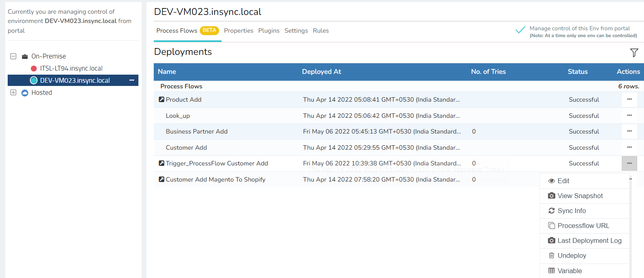Image resolution: width=644 pixels, height=278 pixels.
Task: Switch to the Plugins tab
Action: [x=269, y=31]
